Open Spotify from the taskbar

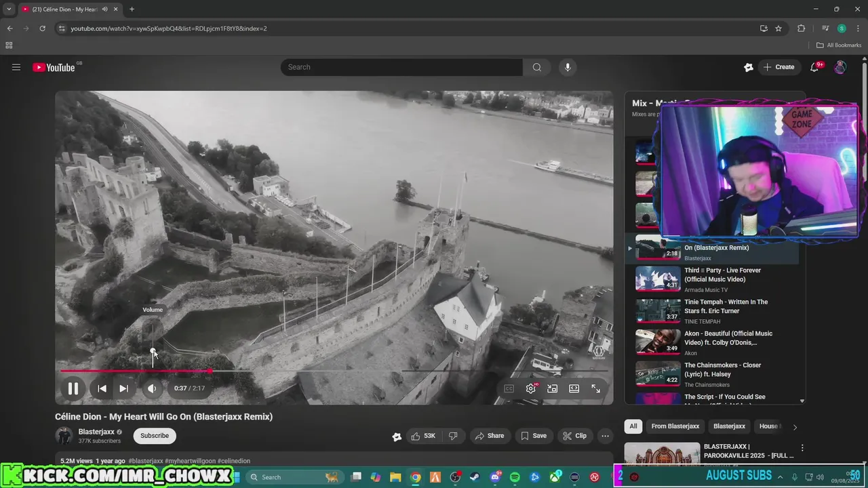515,477
